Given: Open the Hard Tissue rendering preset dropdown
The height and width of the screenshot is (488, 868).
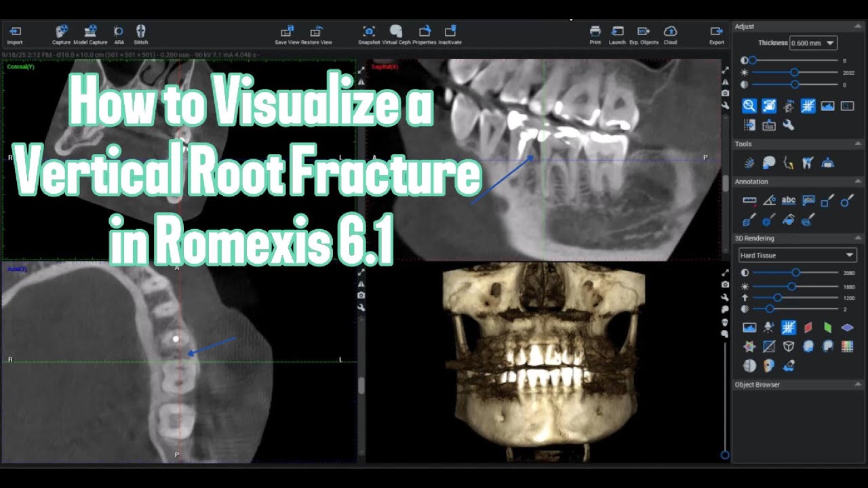Looking at the screenshot, I should click(797, 255).
